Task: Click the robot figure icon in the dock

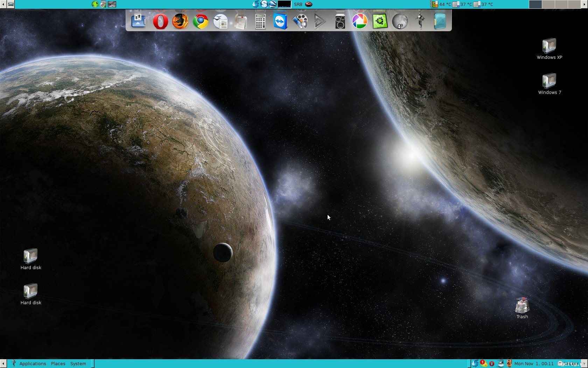Action: tap(420, 21)
